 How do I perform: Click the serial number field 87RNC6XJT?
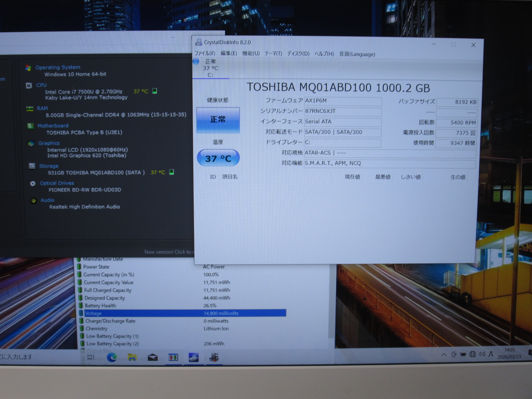[x=342, y=111]
